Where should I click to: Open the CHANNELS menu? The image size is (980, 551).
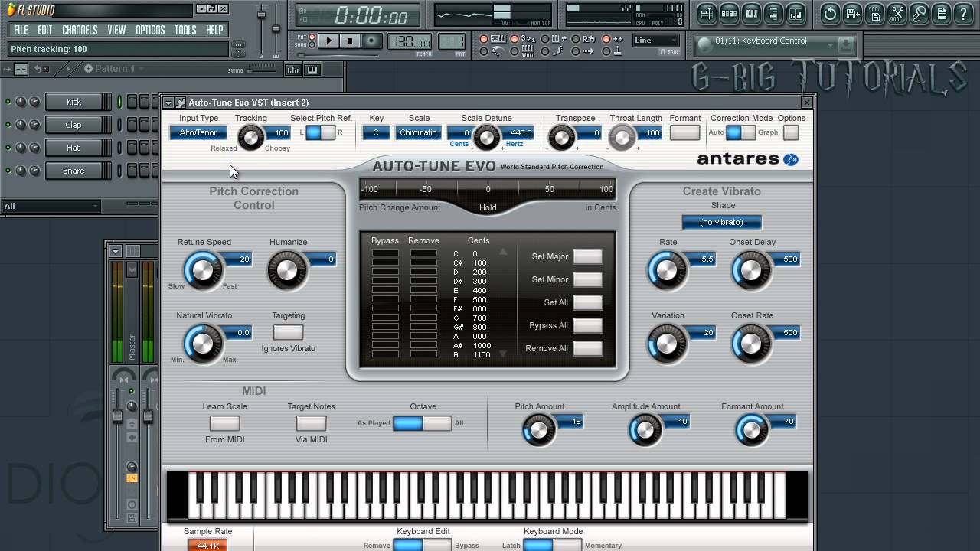point(80,30)
